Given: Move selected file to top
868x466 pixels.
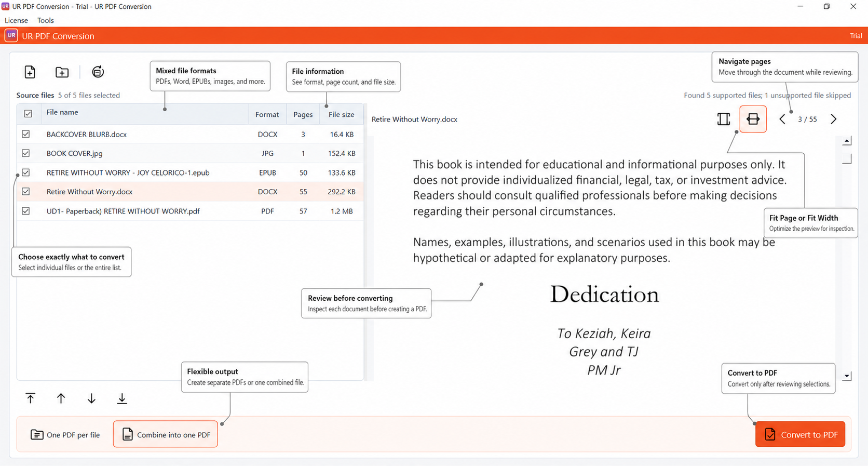Looking at the screenshot, I should click(x=31, y=398).
